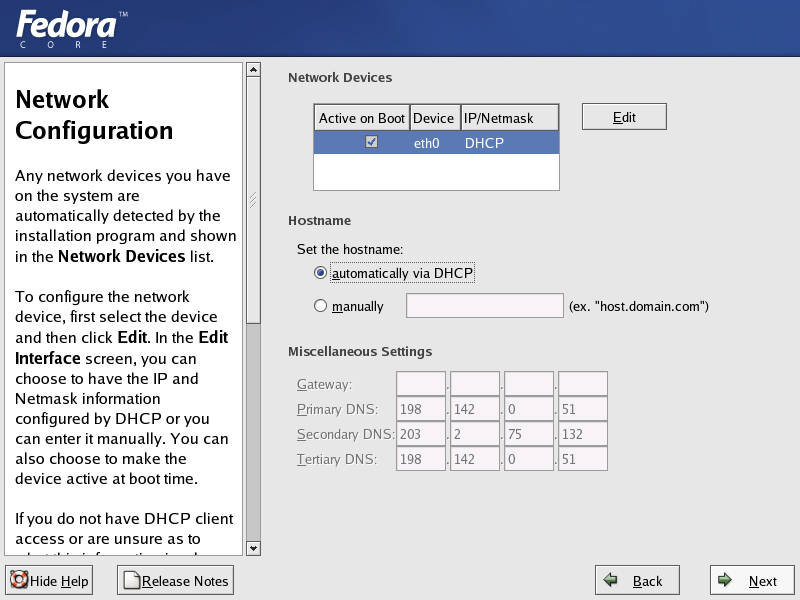Click the manual hostname text field
The height and width of the screenshot is (600, 800).
click(x=485, y=306)
